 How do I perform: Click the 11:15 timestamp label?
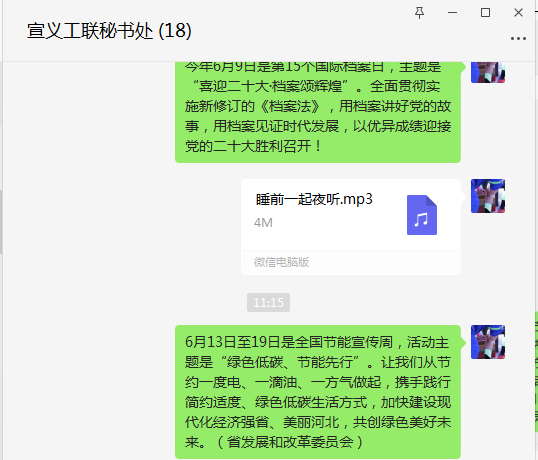click(x=268, y=303)
